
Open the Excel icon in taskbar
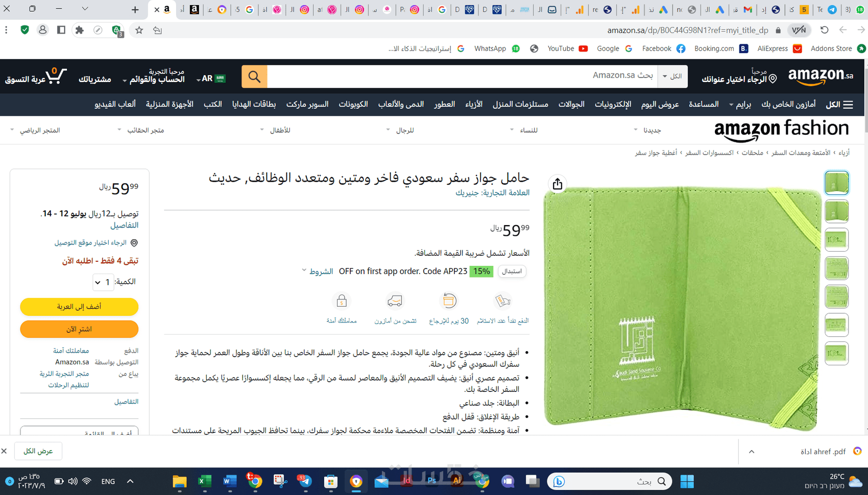204,481
